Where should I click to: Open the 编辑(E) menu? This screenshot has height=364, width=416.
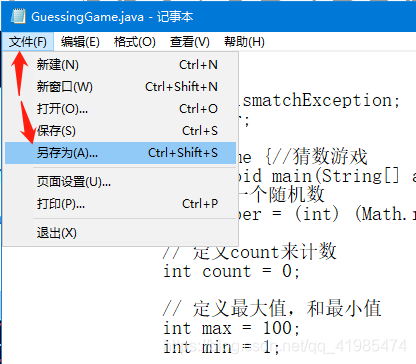tap(80, 42)
